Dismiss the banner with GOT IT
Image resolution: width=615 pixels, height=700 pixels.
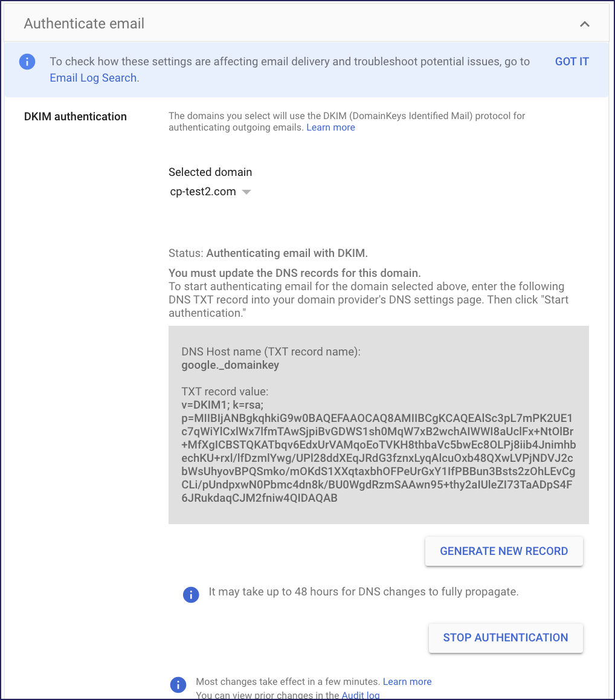(x=572, y=62)
